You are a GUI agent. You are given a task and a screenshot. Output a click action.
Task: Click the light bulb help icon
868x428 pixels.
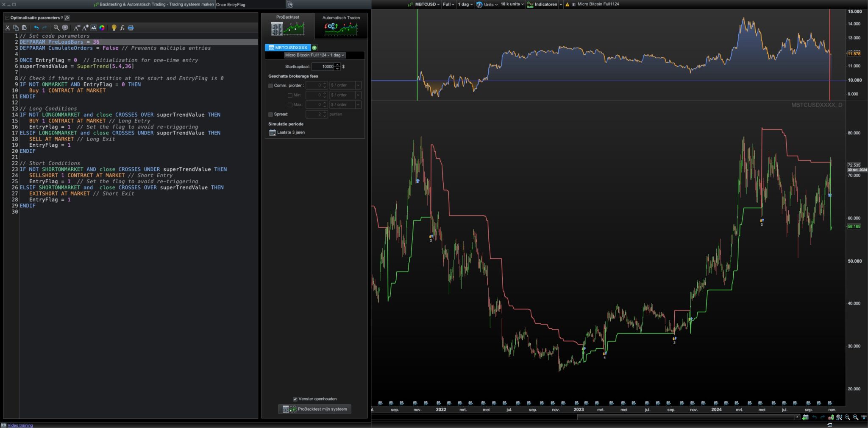pos(114,28)
